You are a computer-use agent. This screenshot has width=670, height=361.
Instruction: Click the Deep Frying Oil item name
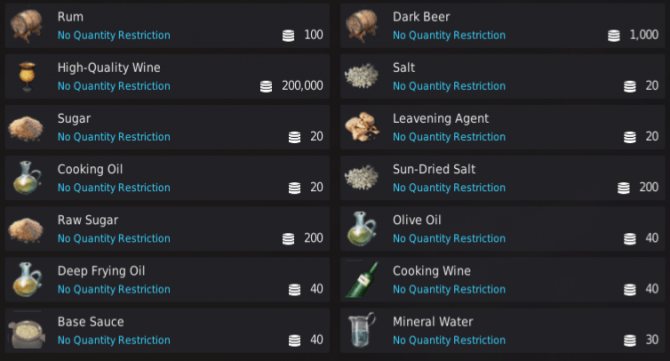tap(101, 271)
